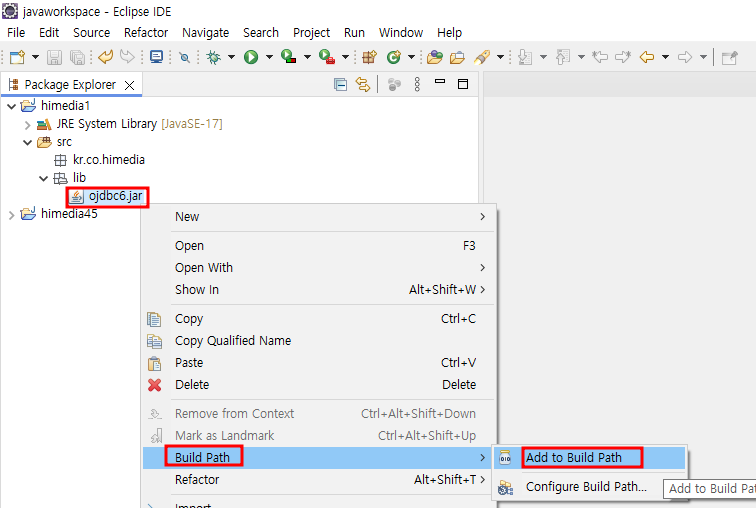The width and height of the screenshot is (756, 508).
Task: Click the Run Last Tool icon
Action: [x=326, y=57]
